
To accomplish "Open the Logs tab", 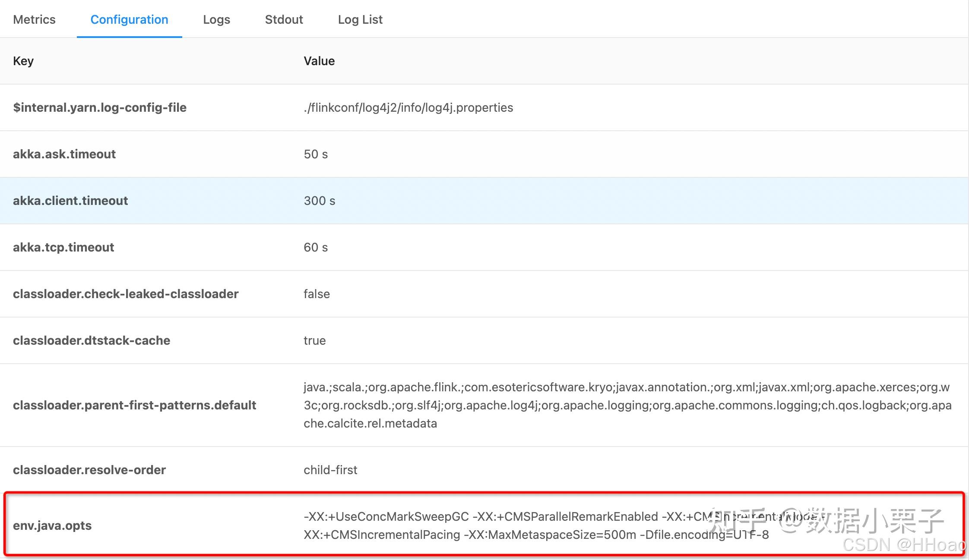I will click(216, 19).
